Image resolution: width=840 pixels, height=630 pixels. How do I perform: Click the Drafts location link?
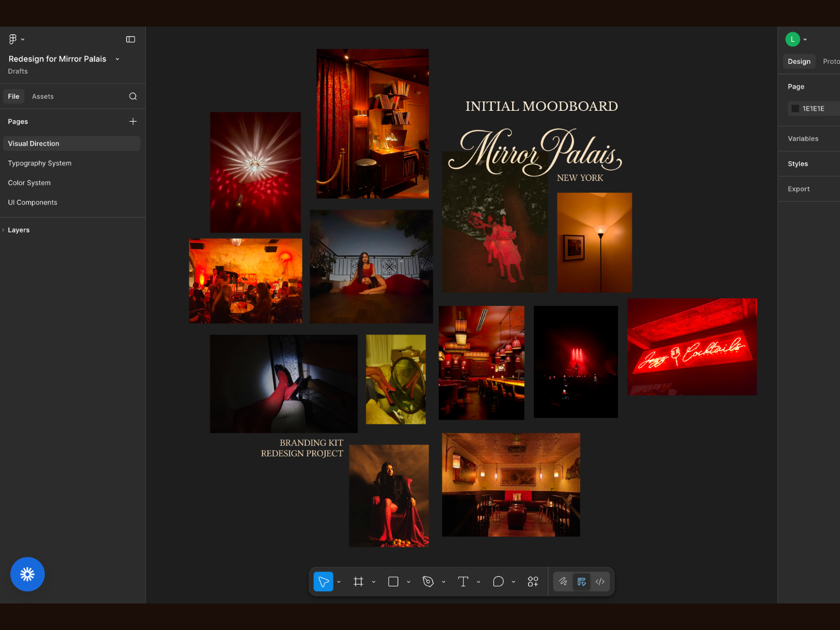pos(18,71)
